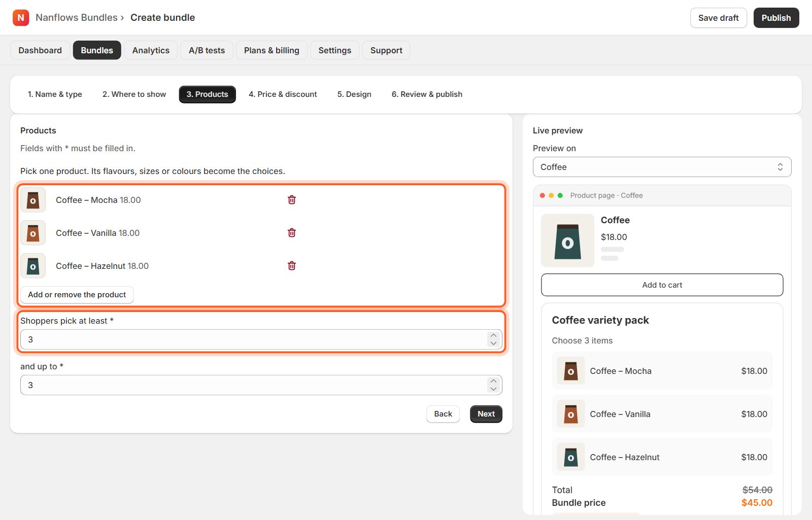Select Coffee – Mocha in preview bundle

662,371
